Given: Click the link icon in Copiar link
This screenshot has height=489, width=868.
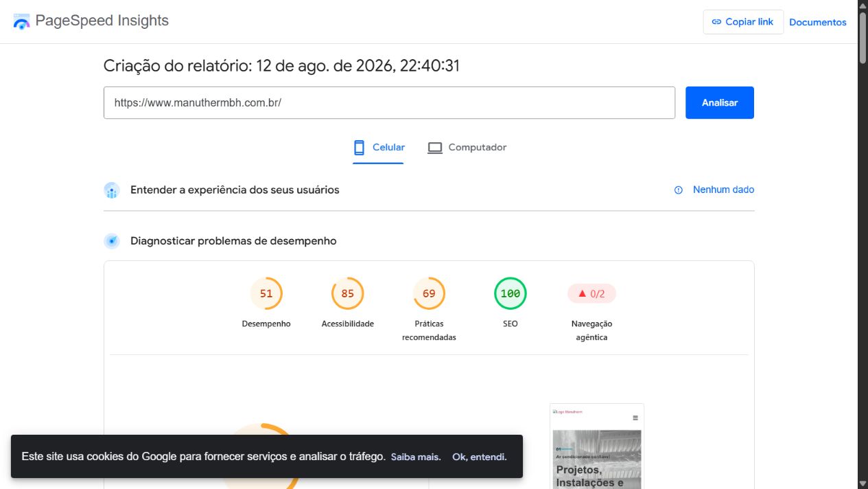Looking at the screenshot, I should [716, 22].
